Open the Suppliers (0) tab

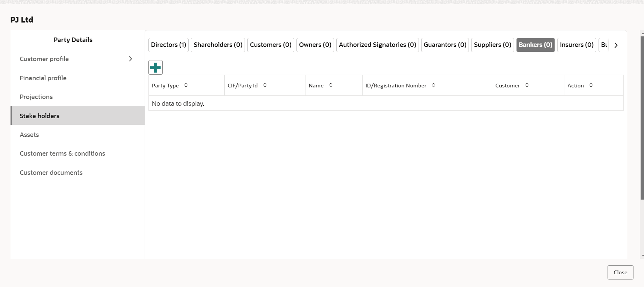click(493, 45)
